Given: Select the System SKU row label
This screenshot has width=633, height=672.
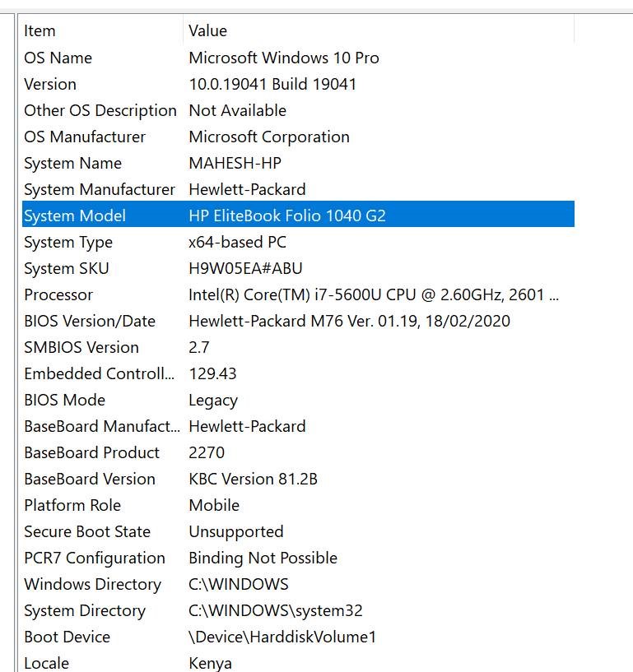Looking at the screenshot, I should (x=67, y=269).
